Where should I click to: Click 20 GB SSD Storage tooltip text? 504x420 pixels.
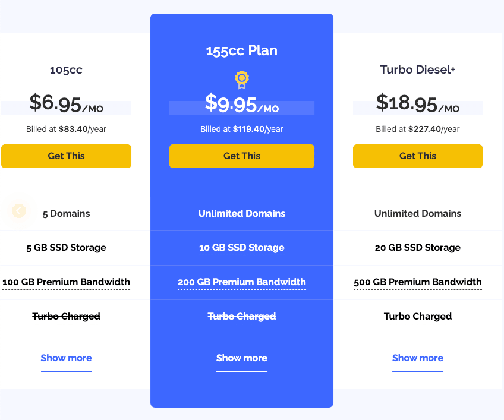click(x=418, y=248)
